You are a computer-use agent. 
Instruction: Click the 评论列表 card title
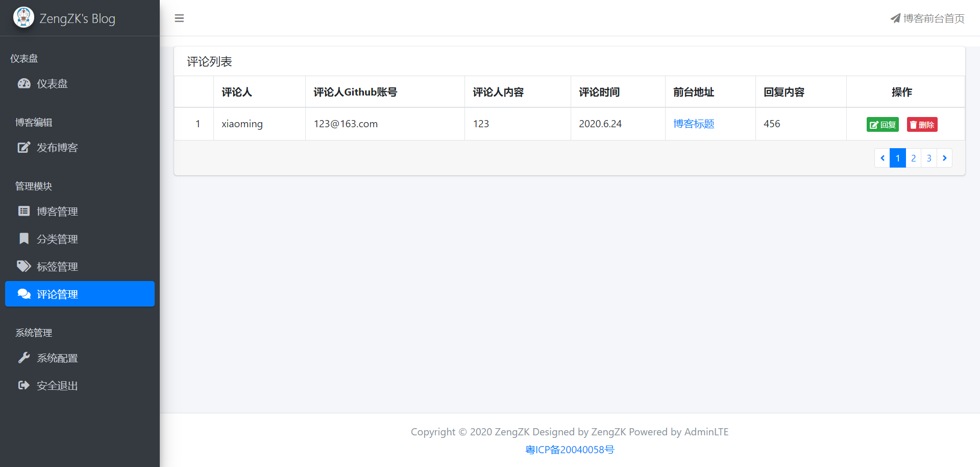(x=209, y=62)
